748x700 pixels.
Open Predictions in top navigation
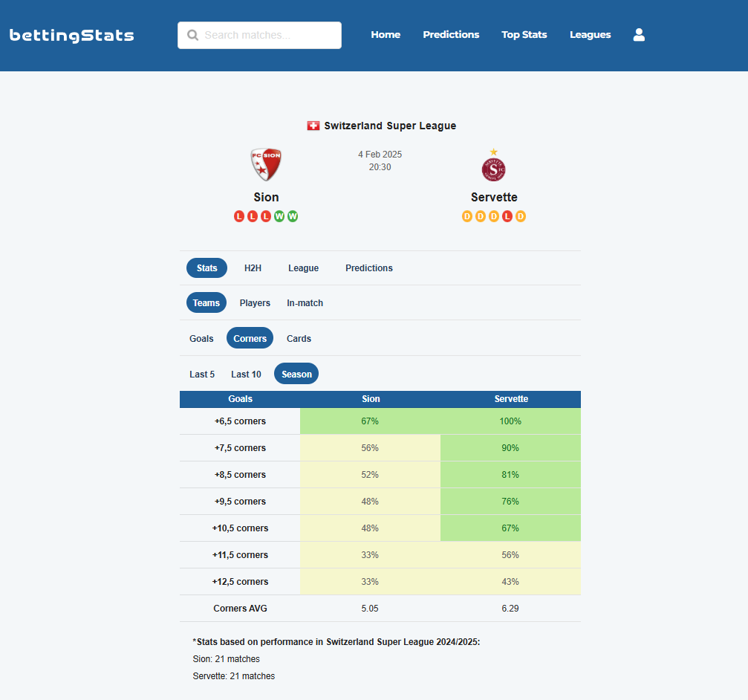(451, 35)
